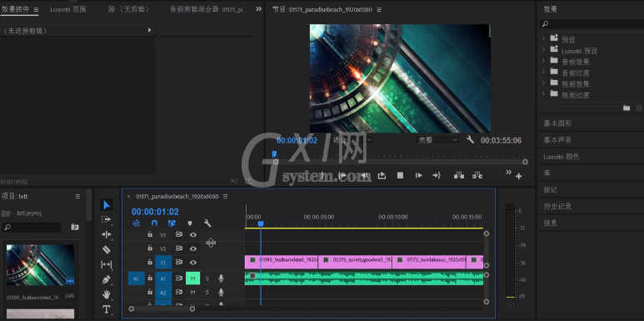
Task: Expand the 视频效果 folder
Action: point(543,83)
